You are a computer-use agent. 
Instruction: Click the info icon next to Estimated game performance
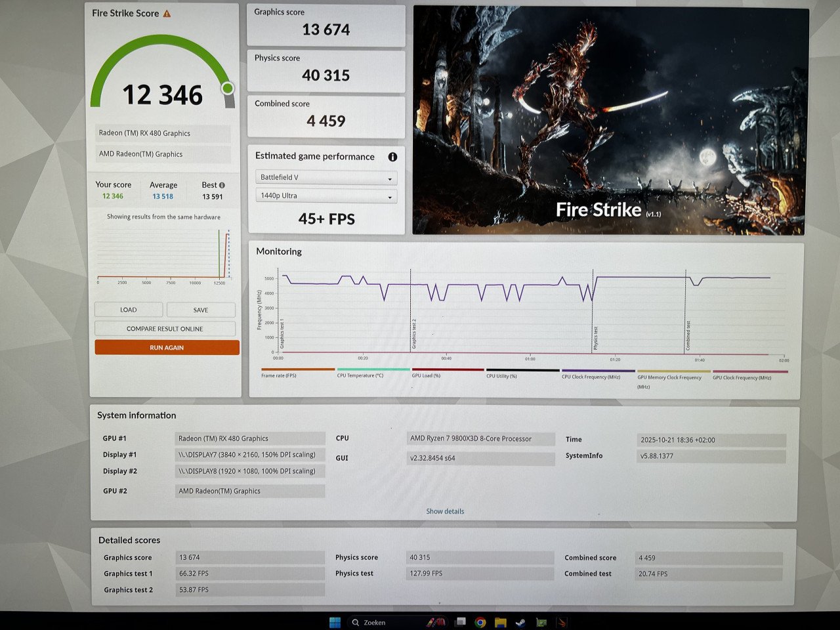coord(392,157)
